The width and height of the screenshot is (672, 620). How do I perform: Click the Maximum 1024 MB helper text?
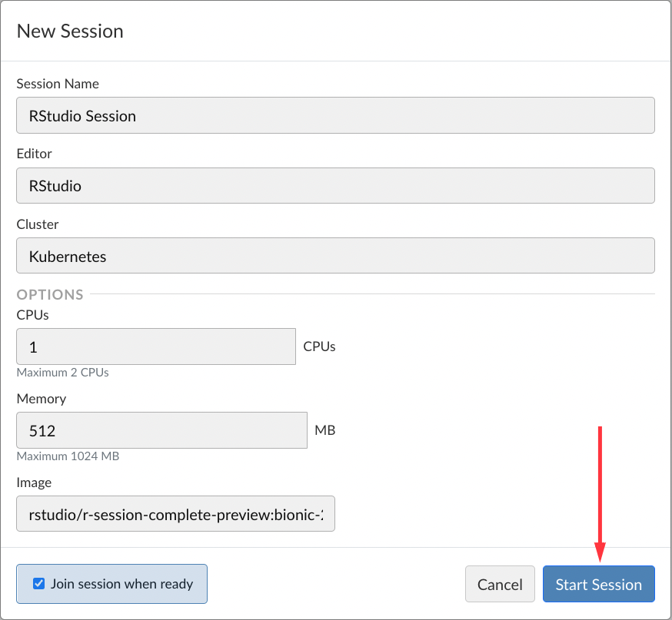click(68, 456)
